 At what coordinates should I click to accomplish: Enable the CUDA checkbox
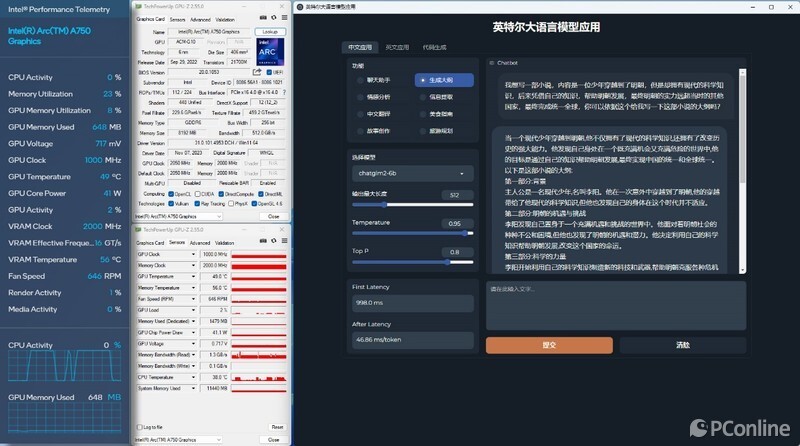[197, 194]
